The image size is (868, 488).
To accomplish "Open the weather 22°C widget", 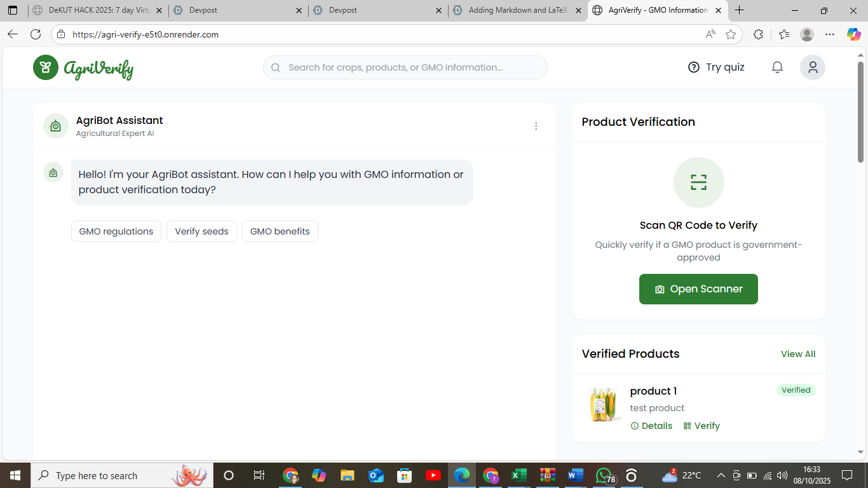I will pos(681,475).
